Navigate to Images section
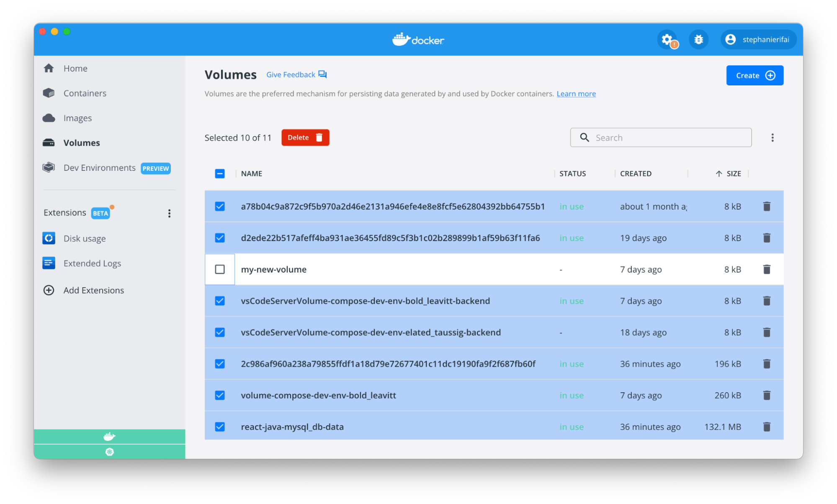This screenshot has height=504, width=837. (78, 118)
